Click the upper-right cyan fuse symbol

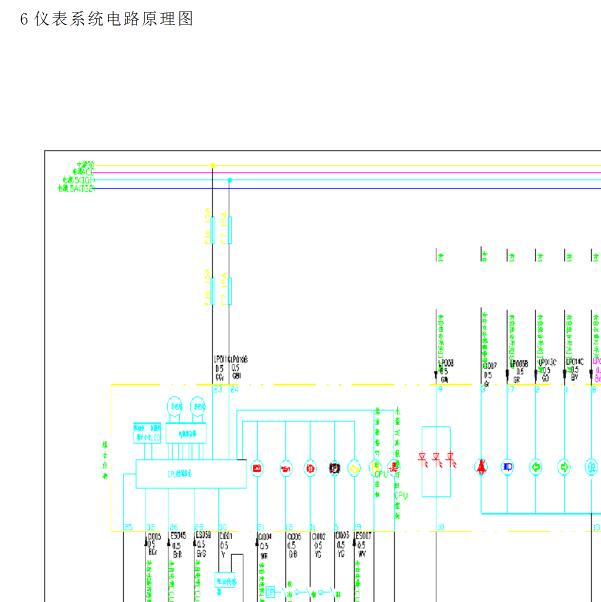[230, 230]
